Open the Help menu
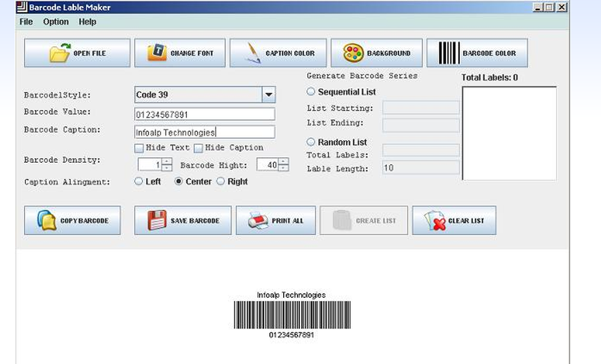 point(87,22)
